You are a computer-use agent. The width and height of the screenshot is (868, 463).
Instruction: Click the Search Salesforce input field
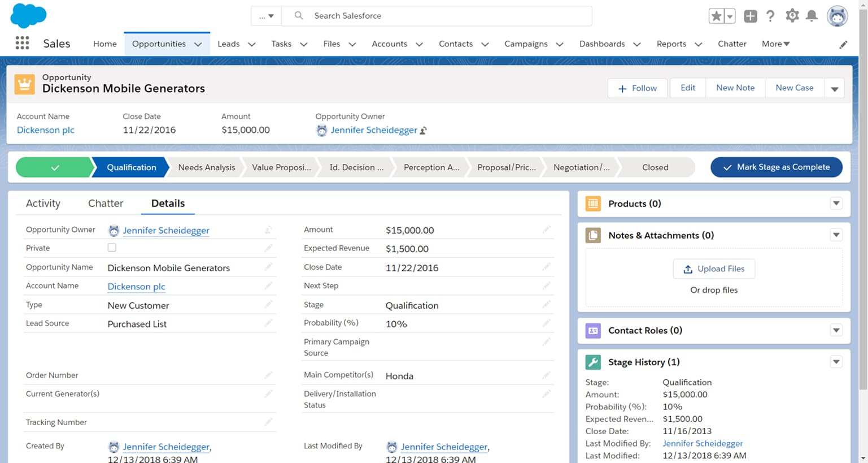[437, 16]
